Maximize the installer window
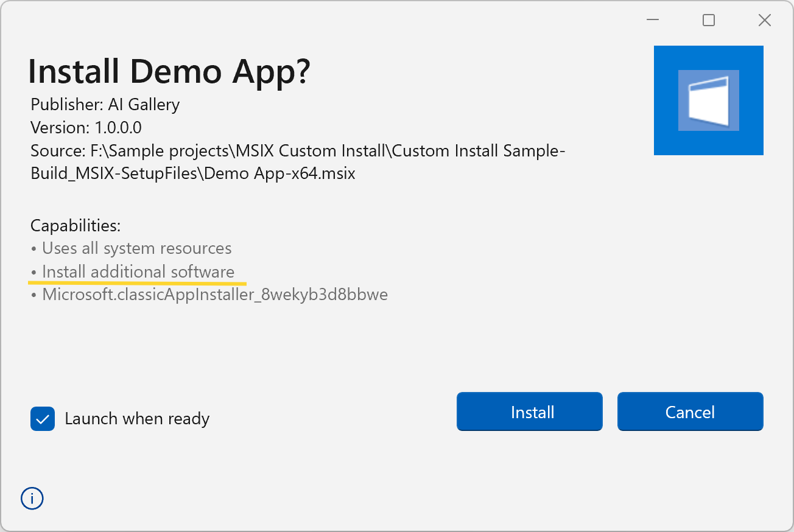 click(708, 20)
